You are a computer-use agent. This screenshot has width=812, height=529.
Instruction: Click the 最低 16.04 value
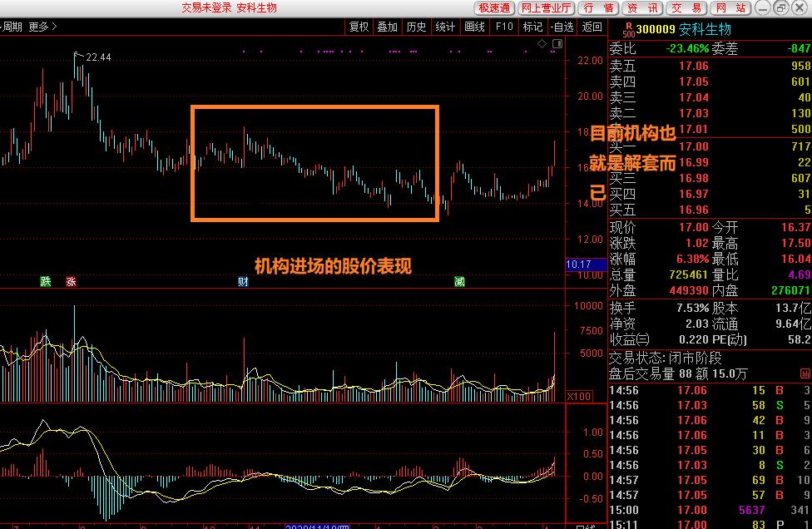(796, 259)
